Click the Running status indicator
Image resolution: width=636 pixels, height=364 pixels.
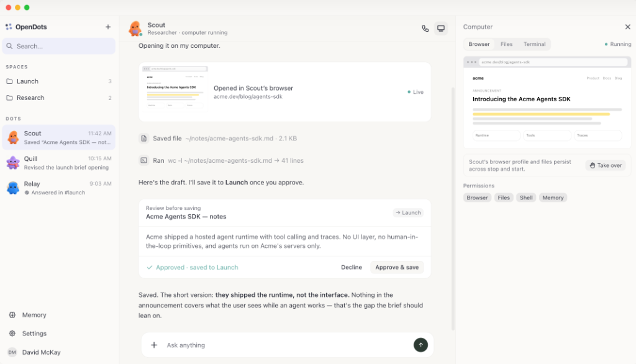(x=618, y=44)
